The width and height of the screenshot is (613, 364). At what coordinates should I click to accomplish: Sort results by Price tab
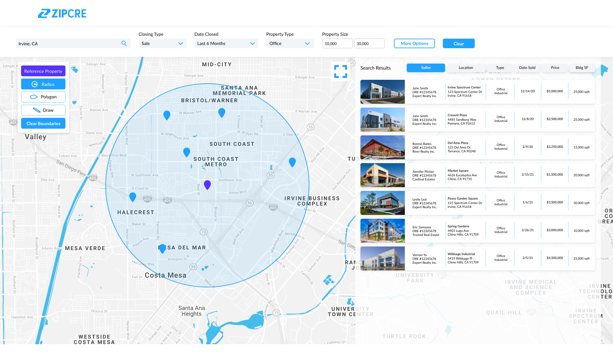click(555, 68)
